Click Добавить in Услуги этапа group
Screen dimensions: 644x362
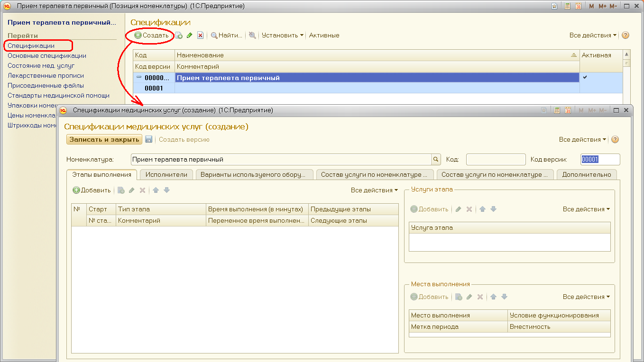click(429, 209)
